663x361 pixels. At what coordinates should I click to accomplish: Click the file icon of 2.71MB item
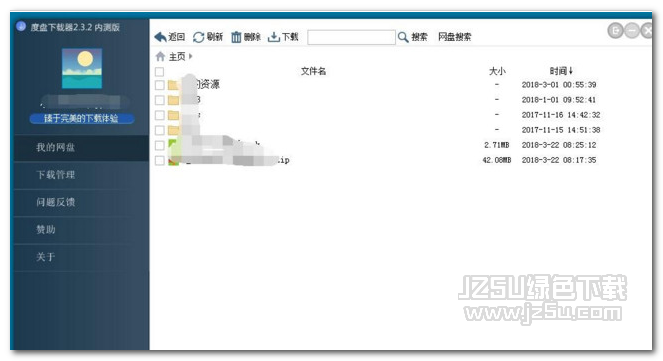pyautogui.click(x=173, y=145)
